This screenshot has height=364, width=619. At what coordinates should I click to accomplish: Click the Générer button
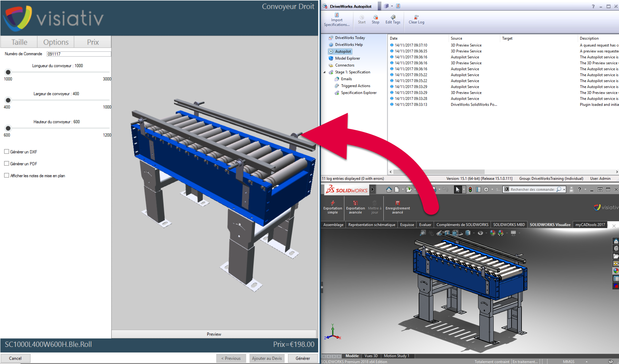pos(303,358)
